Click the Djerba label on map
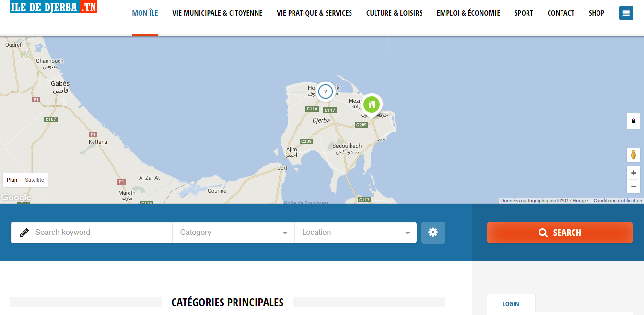 point(321,120)
